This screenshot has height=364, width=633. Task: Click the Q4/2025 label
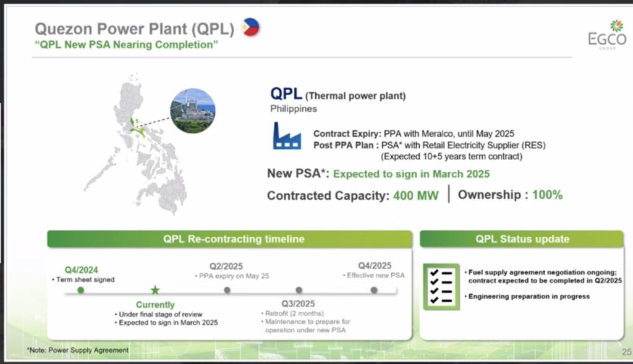click(375, 266)
